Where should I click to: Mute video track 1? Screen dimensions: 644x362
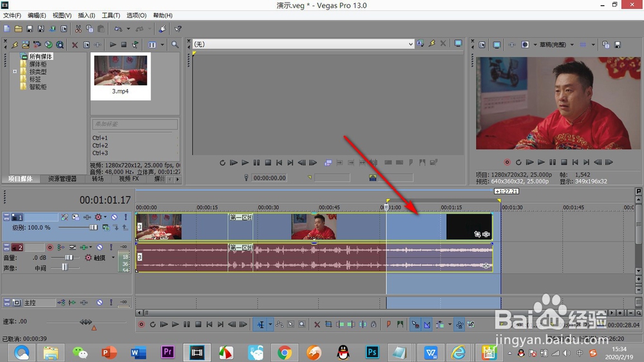114,217
